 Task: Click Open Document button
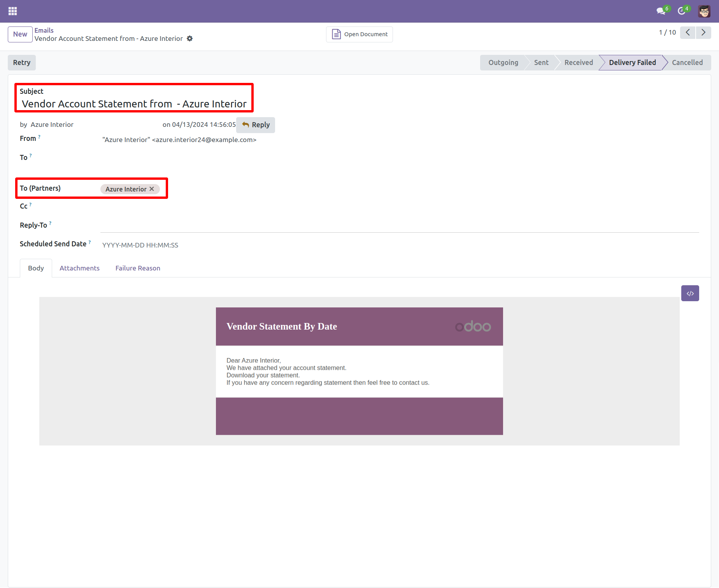tap(359, 34)
